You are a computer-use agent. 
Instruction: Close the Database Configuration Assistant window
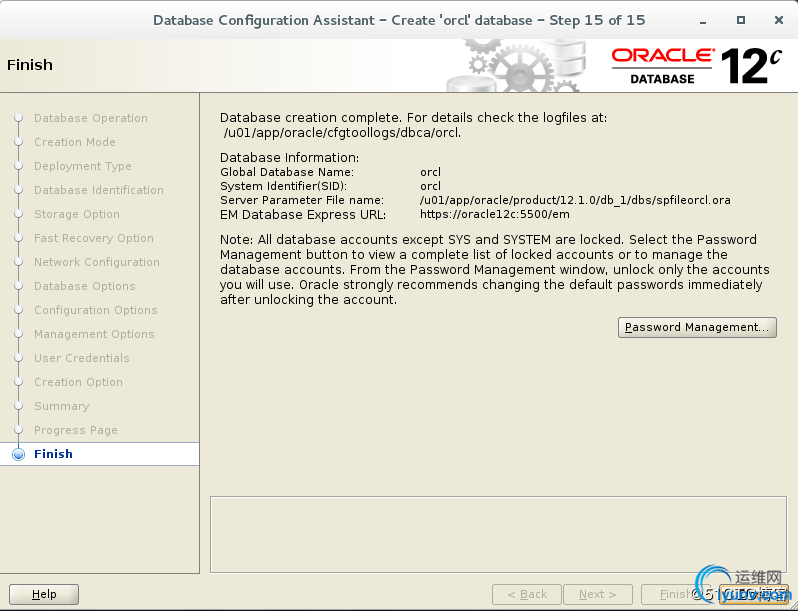coord(779,20)
